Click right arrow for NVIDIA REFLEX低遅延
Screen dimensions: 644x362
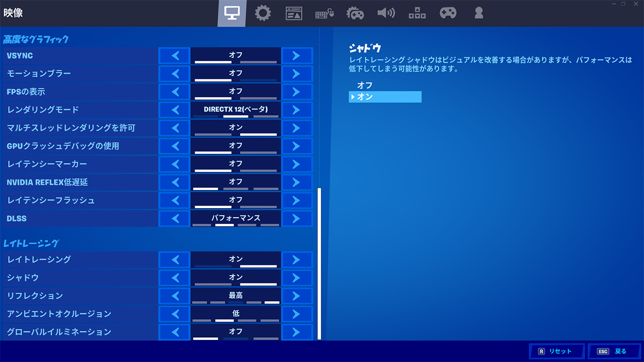point(297,182)
